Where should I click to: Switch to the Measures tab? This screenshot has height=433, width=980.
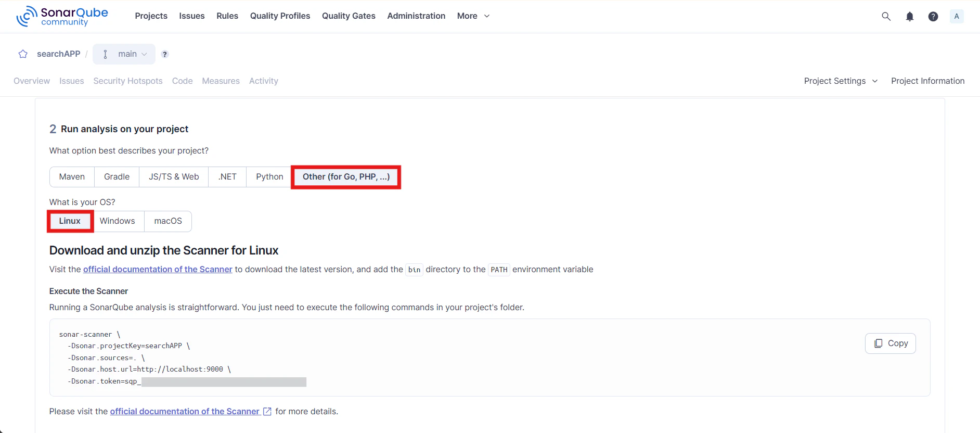[x=221, y=81]
